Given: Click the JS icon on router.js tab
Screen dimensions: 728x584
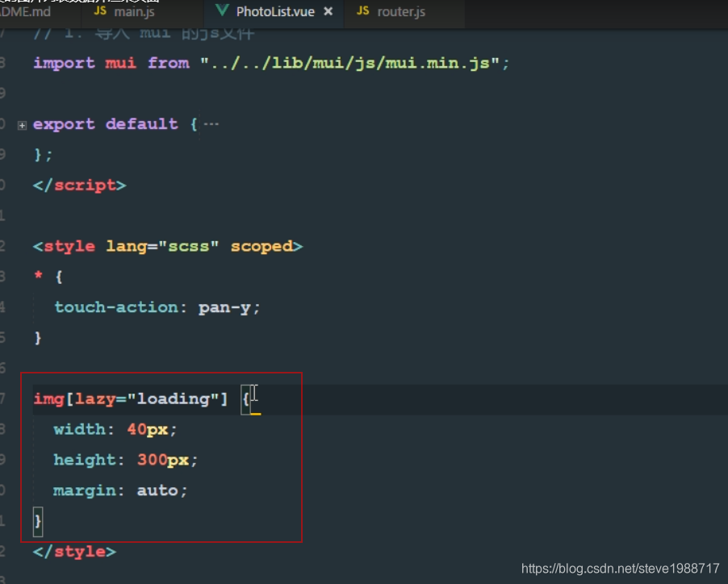Looking at the screenshot, I should 363,10.
